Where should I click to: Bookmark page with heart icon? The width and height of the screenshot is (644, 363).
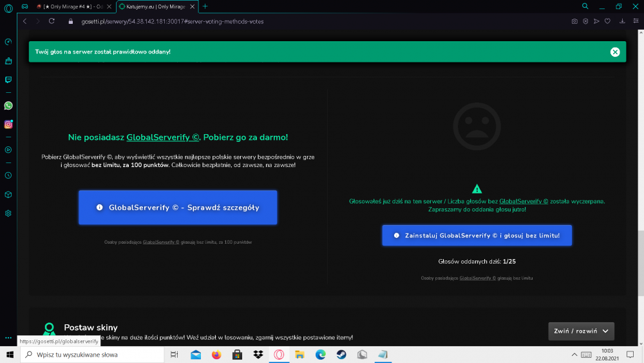(x=607, y=21)
